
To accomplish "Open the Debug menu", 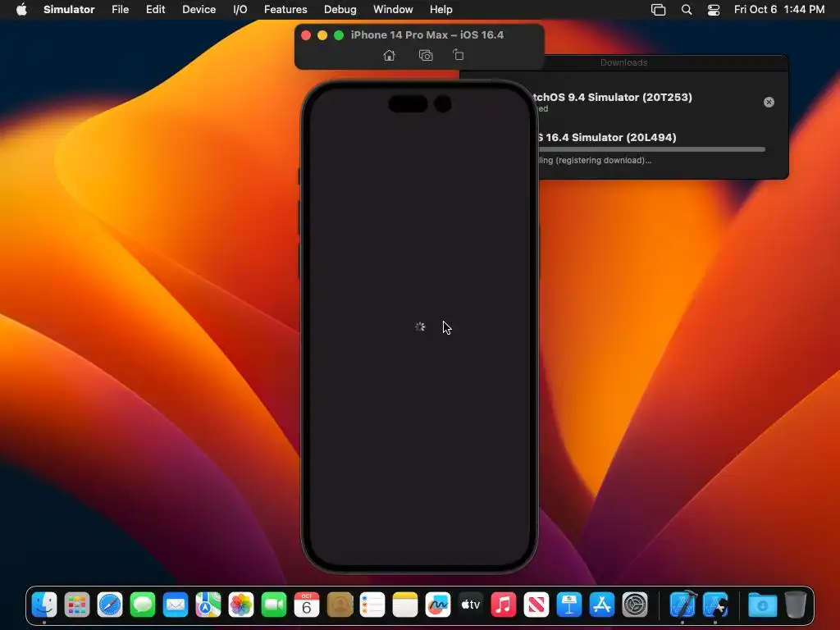I will pos(340,9).
